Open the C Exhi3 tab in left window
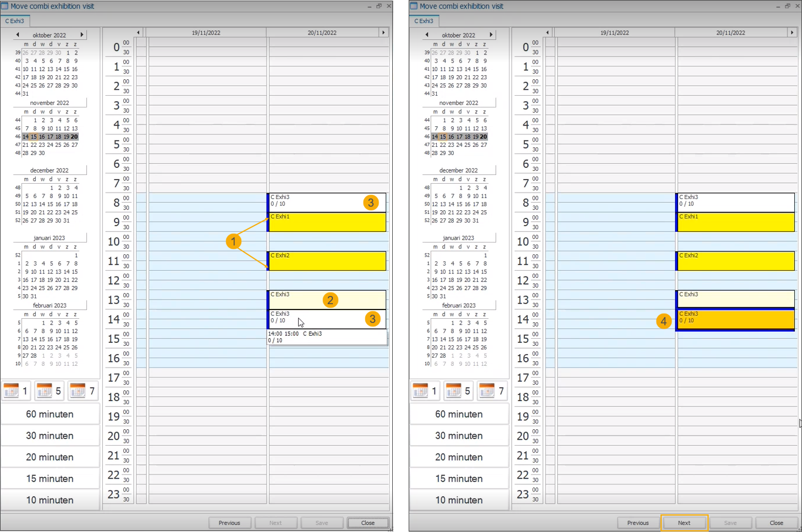 click(15, 21)
